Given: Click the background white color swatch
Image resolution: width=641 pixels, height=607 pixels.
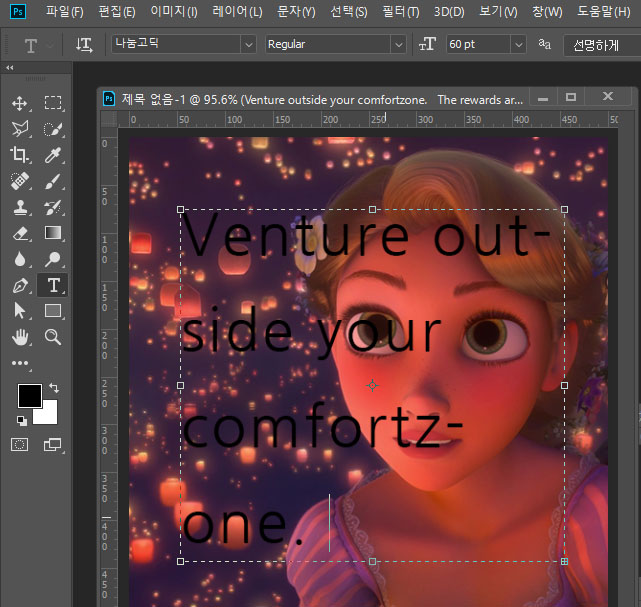Looking at the screenshot, I should point(49,416).
